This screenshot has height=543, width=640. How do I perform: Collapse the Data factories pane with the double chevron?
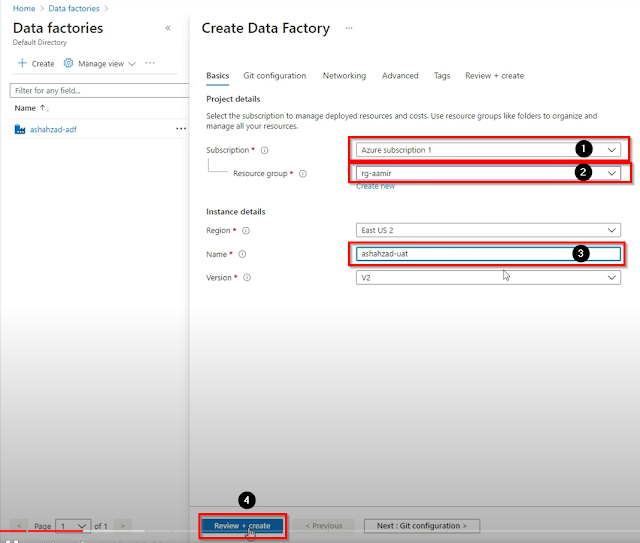(x=168, y=28)
